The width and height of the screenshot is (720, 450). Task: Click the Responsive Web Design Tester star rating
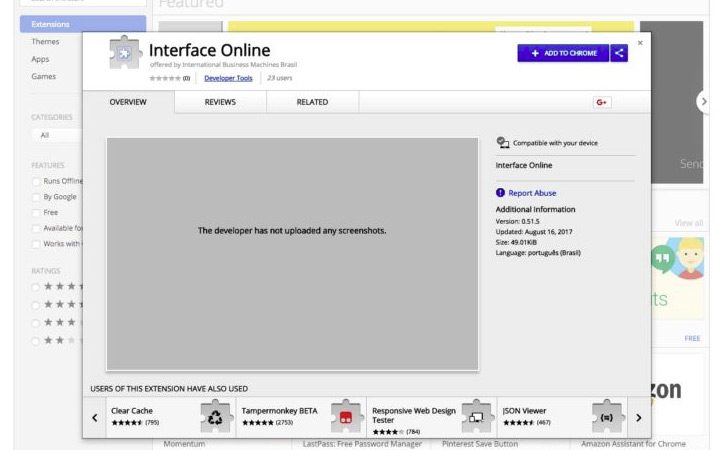coord(388,432)
